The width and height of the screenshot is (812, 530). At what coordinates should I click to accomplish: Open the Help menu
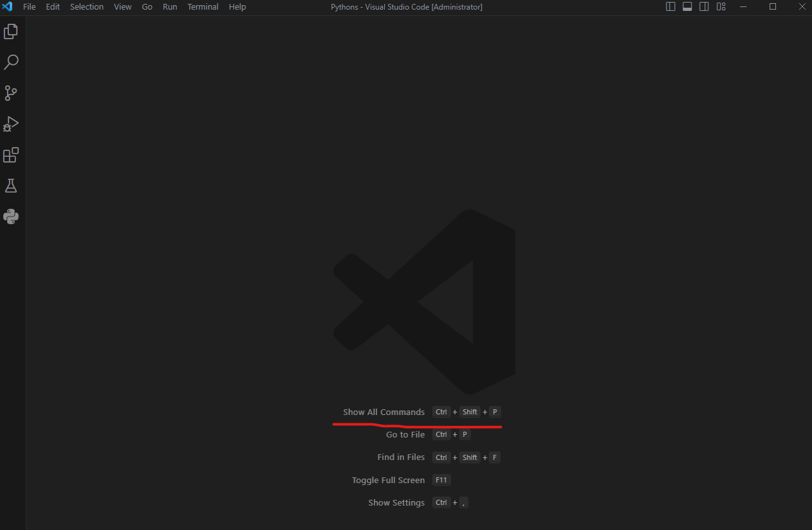[x=237, y=6]
